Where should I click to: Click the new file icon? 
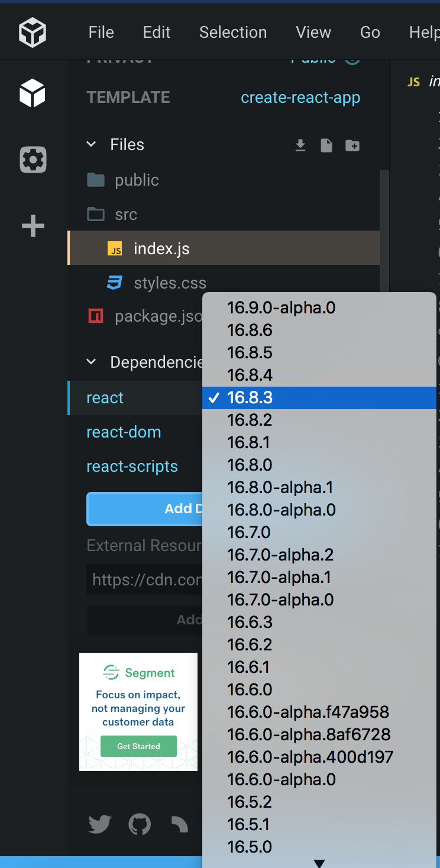click(326, 145)
